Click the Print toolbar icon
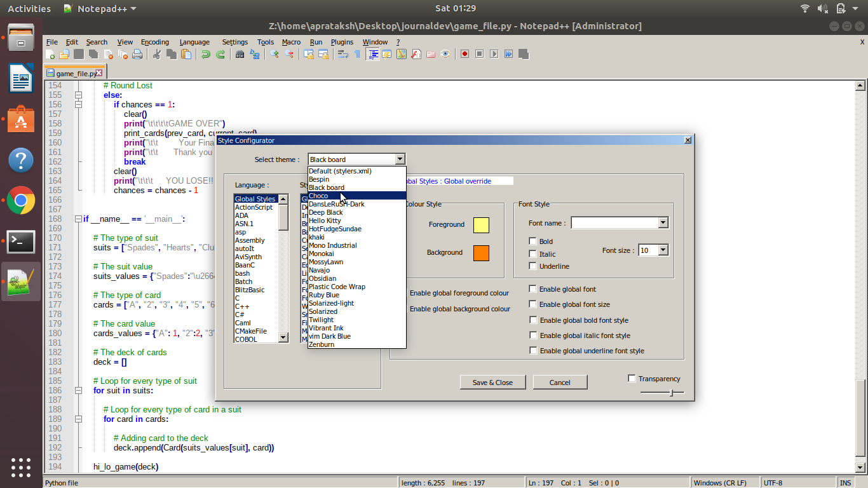Screen dimensions: 868x488 [x=137, y=54]
